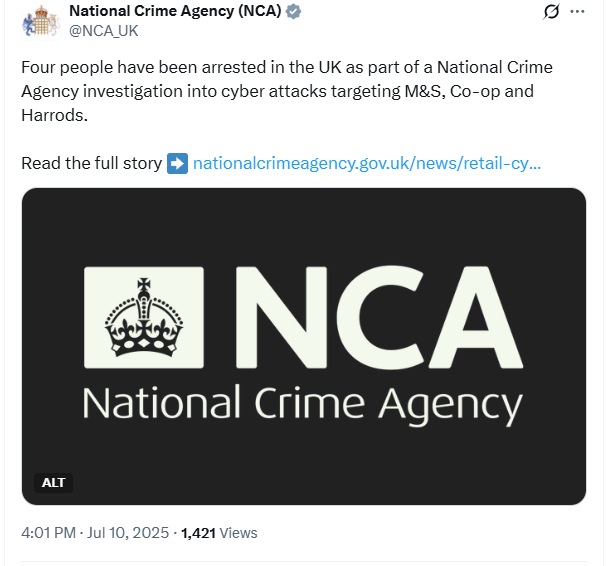Click the word "Harrods." in the post

click(55, 115)
